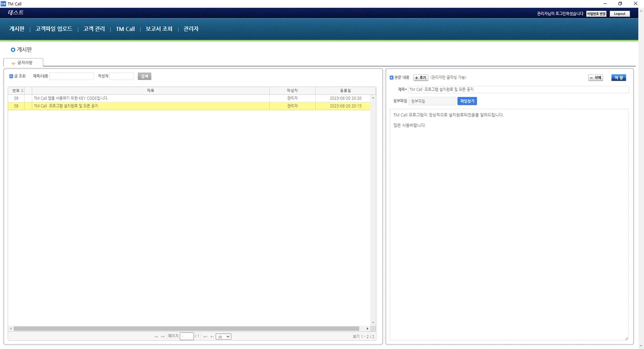The width and height of the screenshot is (644, 349).
Task: Click the 작성자 column header
Action: [292, 91]
